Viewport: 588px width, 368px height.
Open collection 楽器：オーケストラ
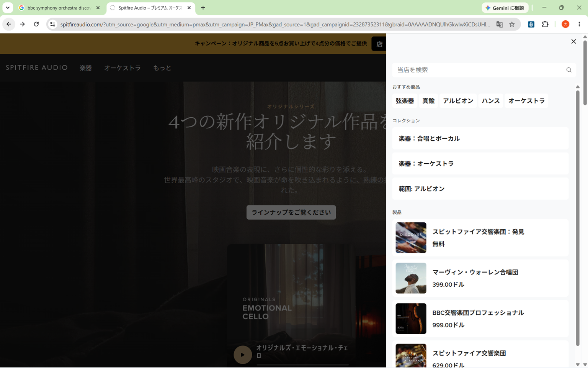pos(480,164)
